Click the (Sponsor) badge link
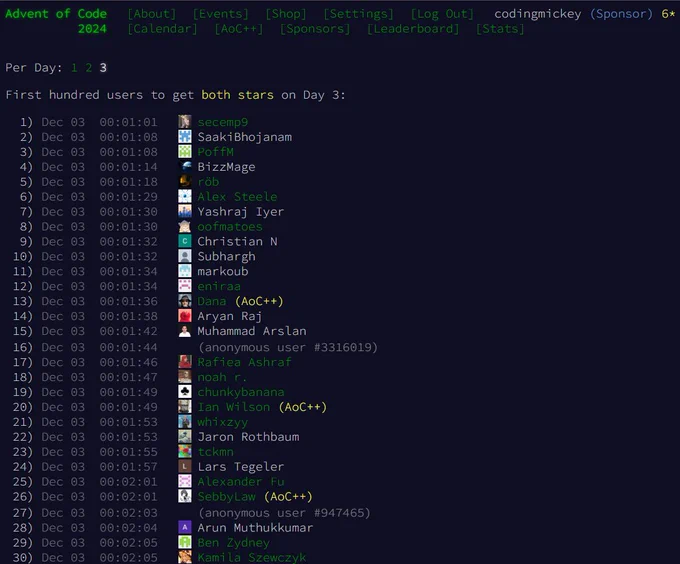 tap(621, 14)
